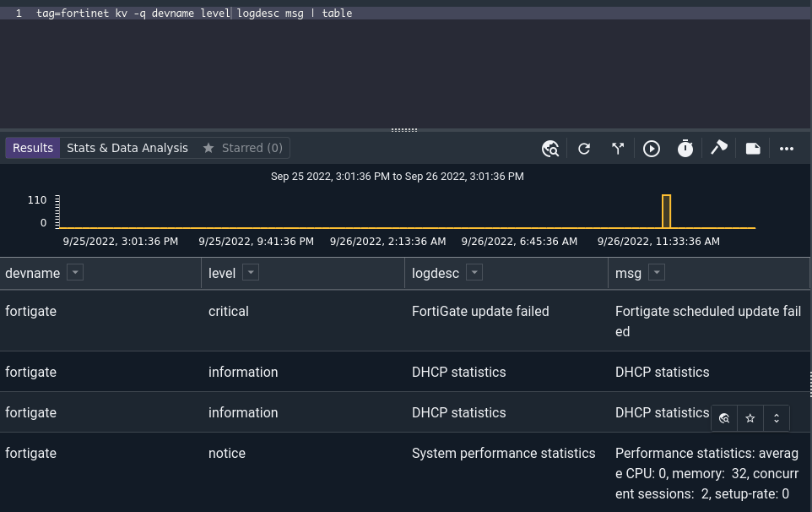Switch to Stats & Data Analysis tab
Viewport: 812px width, 512px height.
pos(127,148)
